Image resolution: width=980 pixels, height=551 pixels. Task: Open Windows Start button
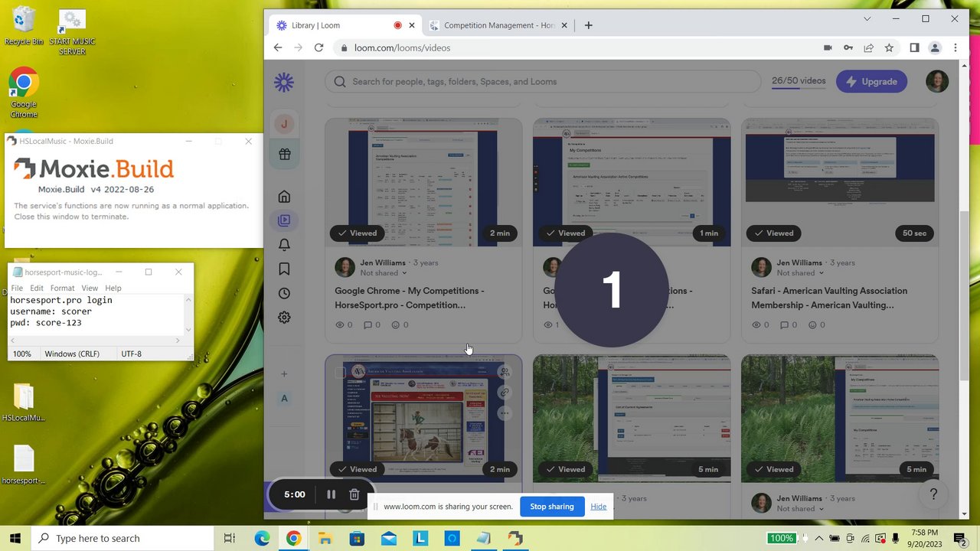(15, 538)
